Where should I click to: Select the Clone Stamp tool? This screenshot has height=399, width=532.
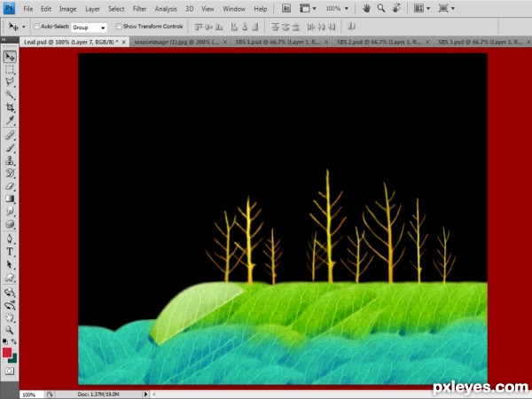[x=10, y=160]
